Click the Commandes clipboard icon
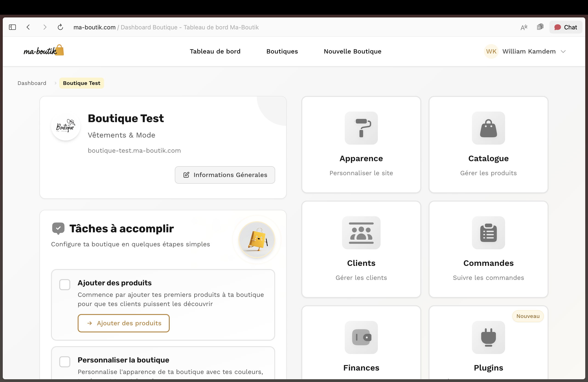 click(x=488, y=233)
